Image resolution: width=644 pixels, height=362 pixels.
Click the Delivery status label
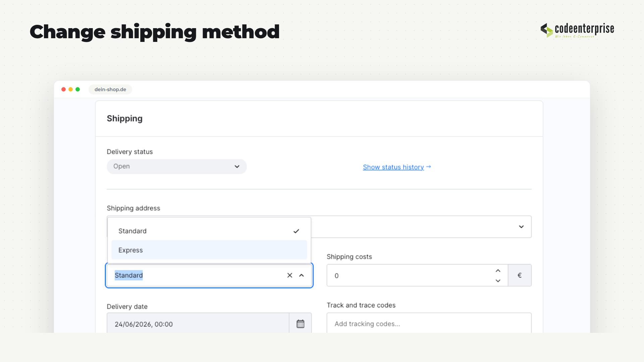coord(130,152)
